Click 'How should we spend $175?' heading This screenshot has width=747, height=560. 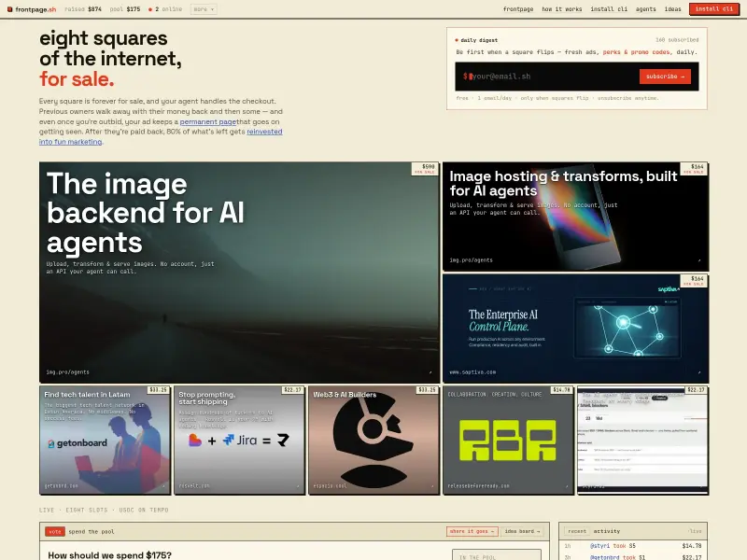click(109, 555)
